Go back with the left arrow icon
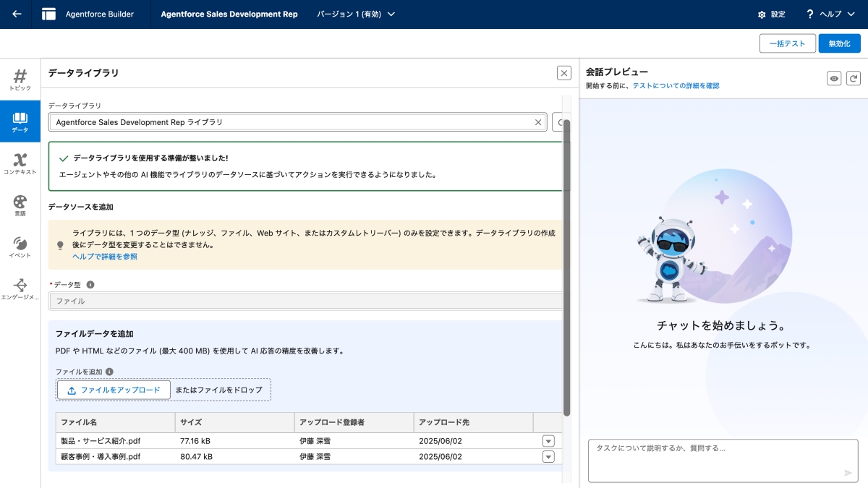The image size is (868, 488). tap(17, 14)
